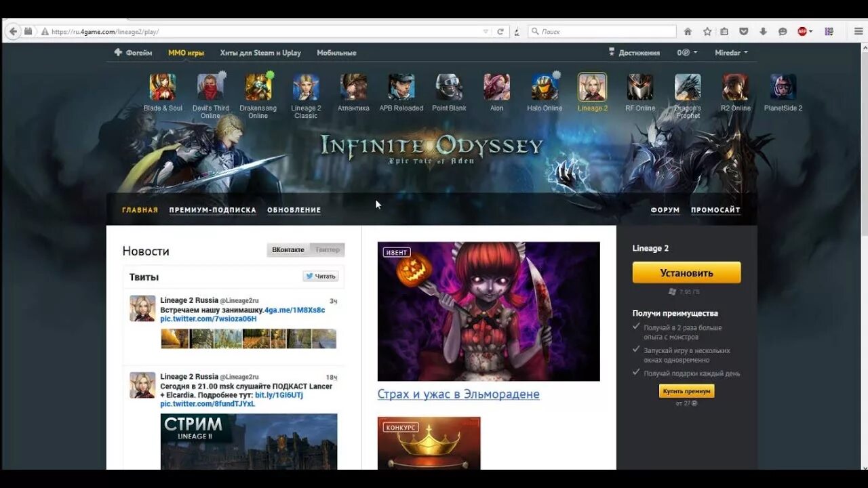Open the browser home page icon

688,31
